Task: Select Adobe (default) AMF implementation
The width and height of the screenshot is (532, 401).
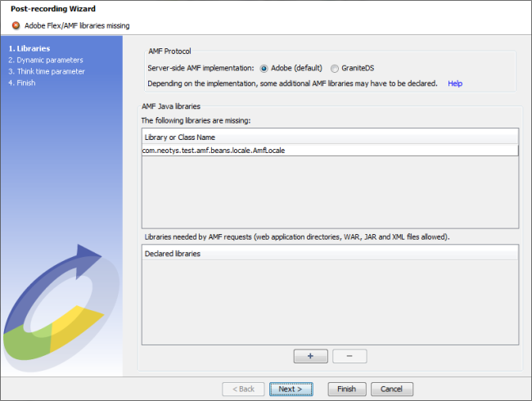Action: pos(264,69)
